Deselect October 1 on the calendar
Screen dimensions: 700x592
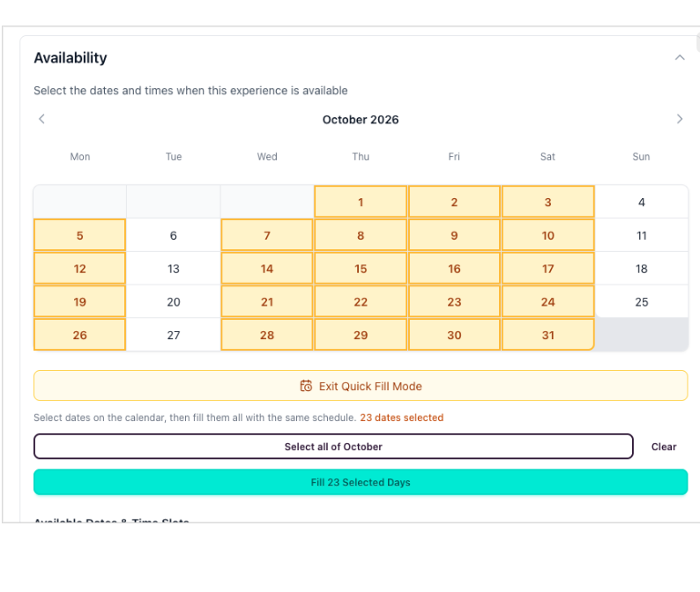[361, 202]
